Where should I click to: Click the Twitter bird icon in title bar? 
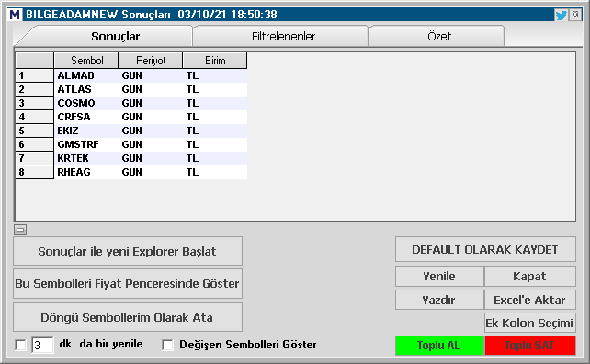click(x=561, y=15)
